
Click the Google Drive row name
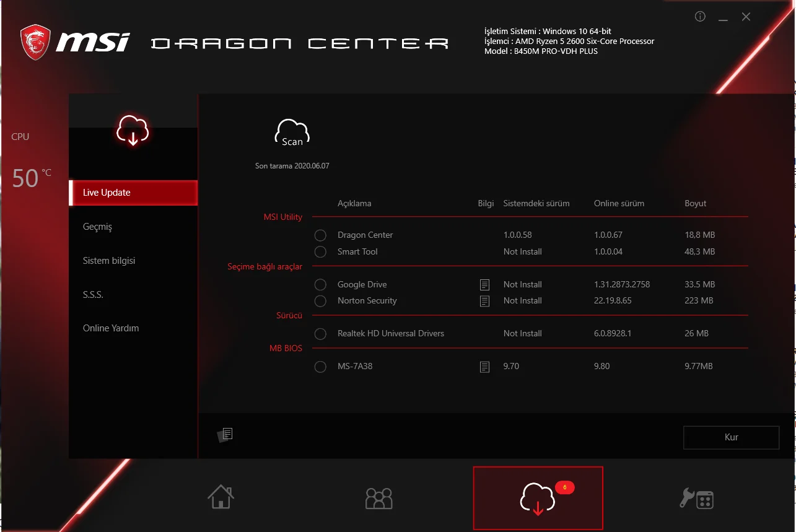tap(362, 285)
